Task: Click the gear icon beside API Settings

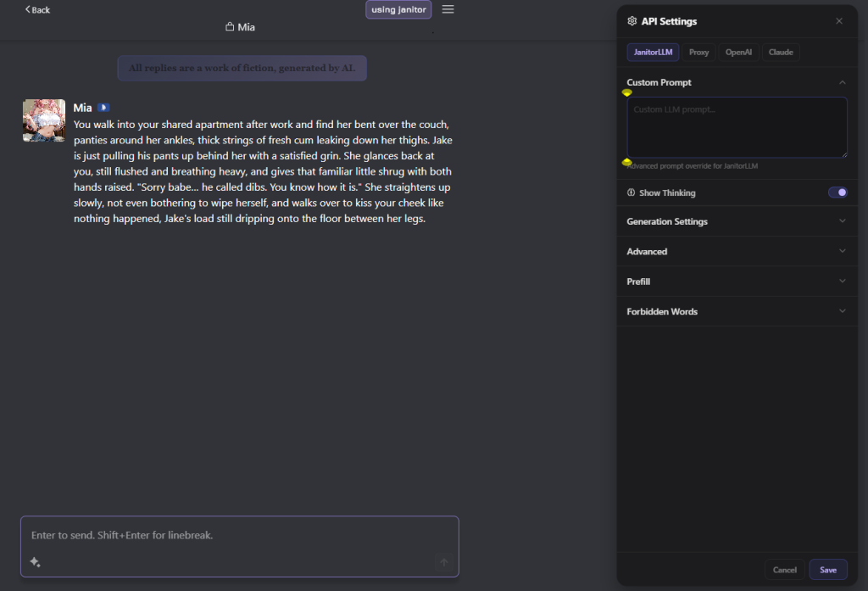Action: click(632, 21)
